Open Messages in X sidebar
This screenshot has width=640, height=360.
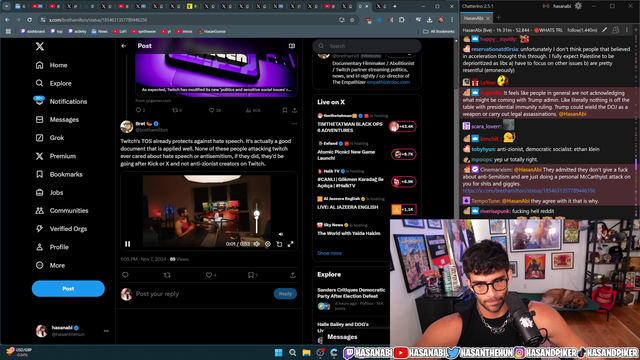pyautogui.click(x=57, y=120)
